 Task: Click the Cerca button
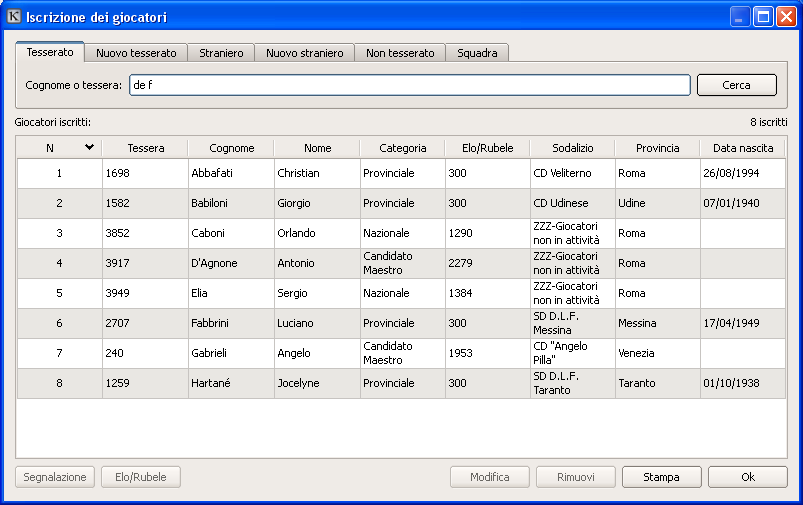(x=736, y=85)
